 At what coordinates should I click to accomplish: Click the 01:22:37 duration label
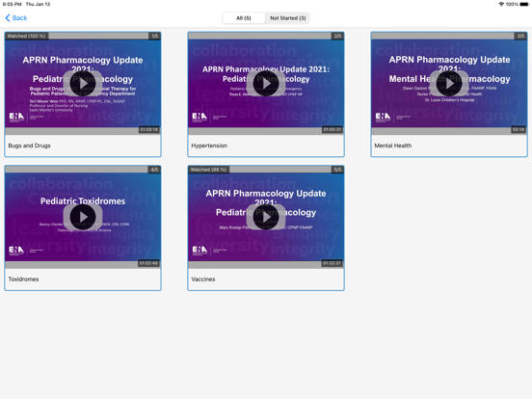click(x=332, y=263)
